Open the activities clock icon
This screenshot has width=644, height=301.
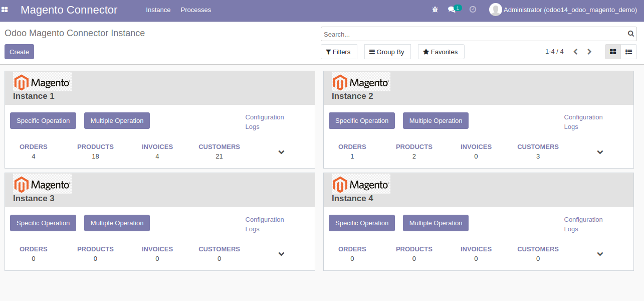473,10
